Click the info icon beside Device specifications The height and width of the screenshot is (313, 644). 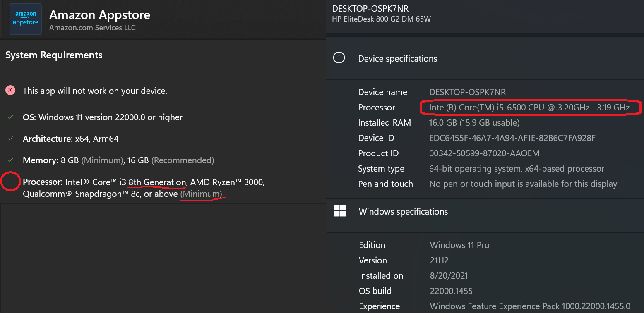tap(339, 58)
